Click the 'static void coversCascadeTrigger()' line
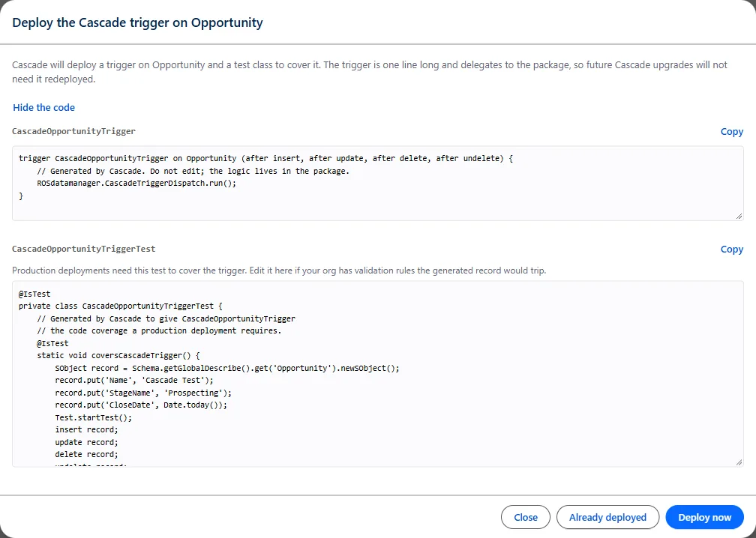The width and height of the screenshot is (756, 538). [118, 356]
